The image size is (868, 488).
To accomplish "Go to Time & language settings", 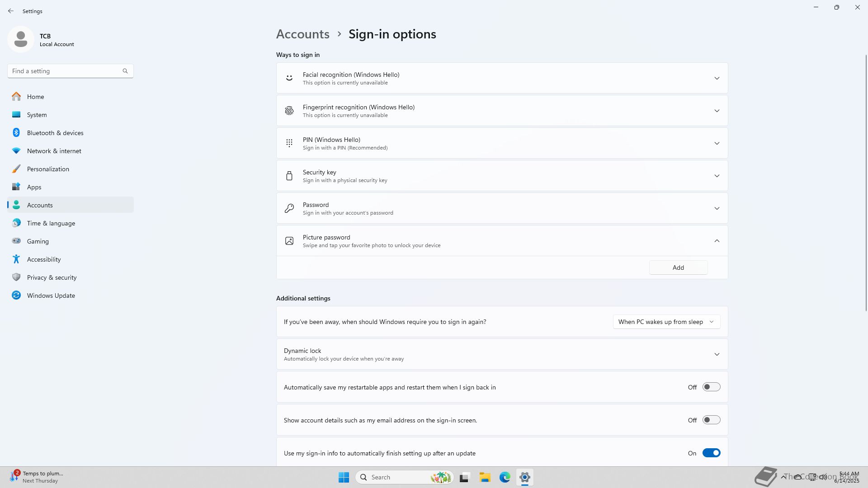I will pyautogui.click(x=51, y=223).
